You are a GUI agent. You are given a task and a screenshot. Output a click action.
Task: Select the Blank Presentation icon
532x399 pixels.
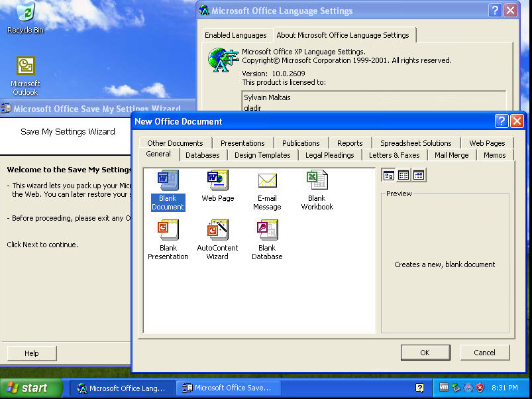click(168, 231)
